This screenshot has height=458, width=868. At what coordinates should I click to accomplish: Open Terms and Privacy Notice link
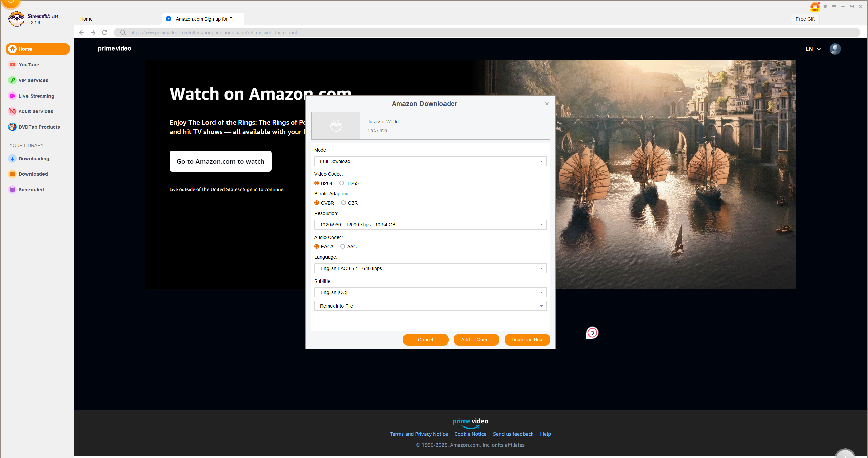[419, 434]
